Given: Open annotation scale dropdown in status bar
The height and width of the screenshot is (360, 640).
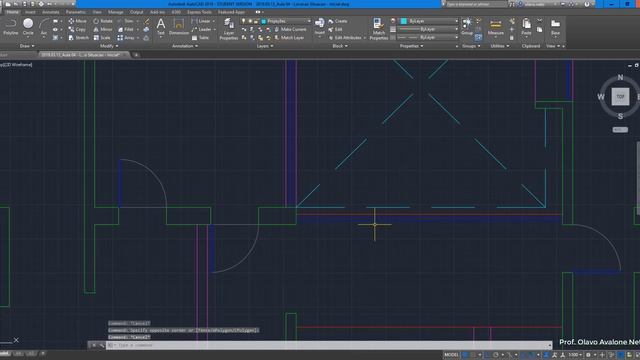Looking at the screenshot, I should point(576,355).
